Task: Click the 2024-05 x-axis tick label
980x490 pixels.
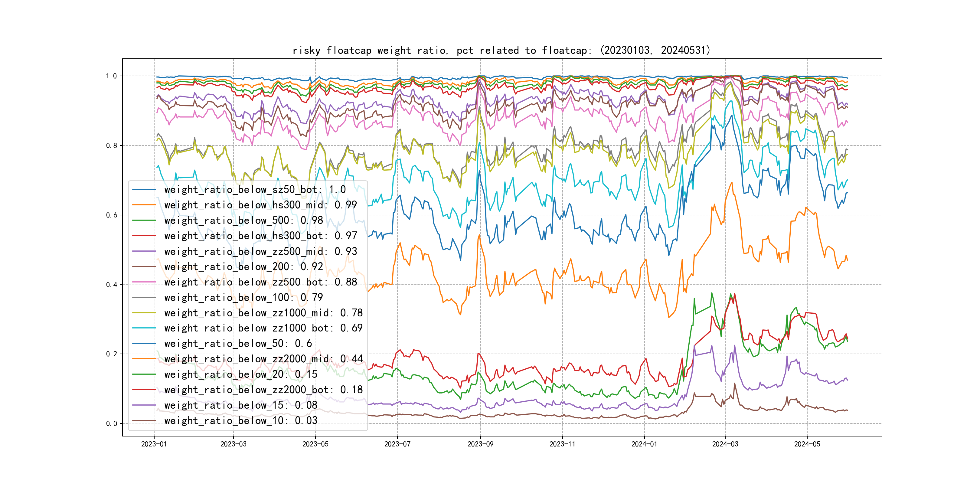Action: 807,444
